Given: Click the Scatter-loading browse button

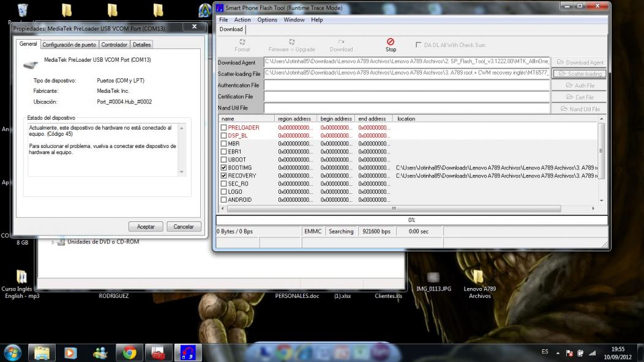Looking at the screenshot, I should coord(580,73).
